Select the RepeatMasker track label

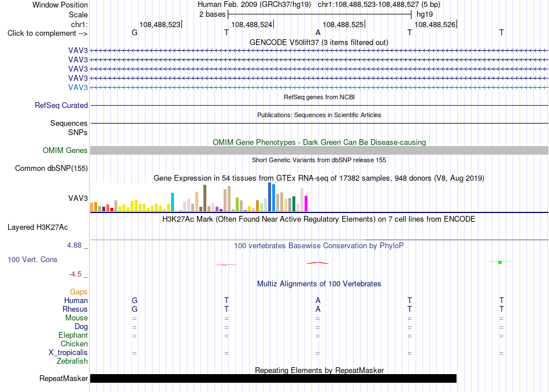[64, 378]
